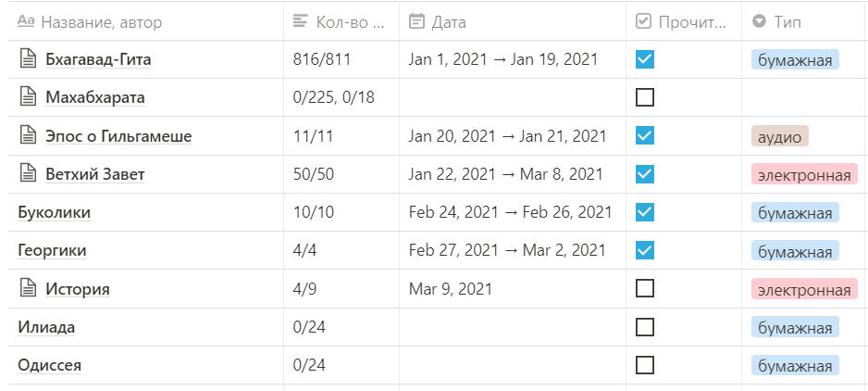Viewport: 868px width, 391px height.
Task: Click the page icon beside Махабхарата
Action: click(27, 97)
